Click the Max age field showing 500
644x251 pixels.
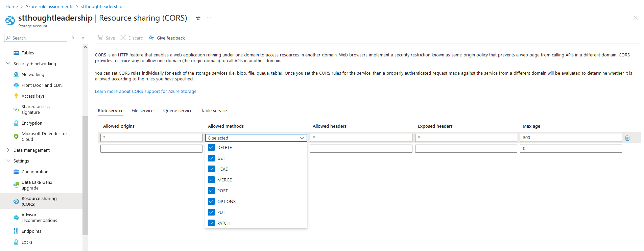click(x=571, y=138)
